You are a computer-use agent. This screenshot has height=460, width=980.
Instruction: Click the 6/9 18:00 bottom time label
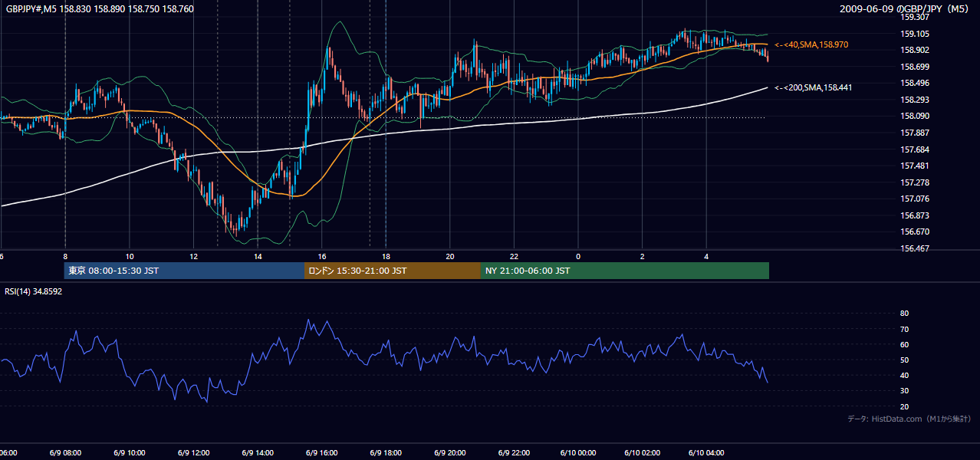pyautogui.click(x=385, y=453)
